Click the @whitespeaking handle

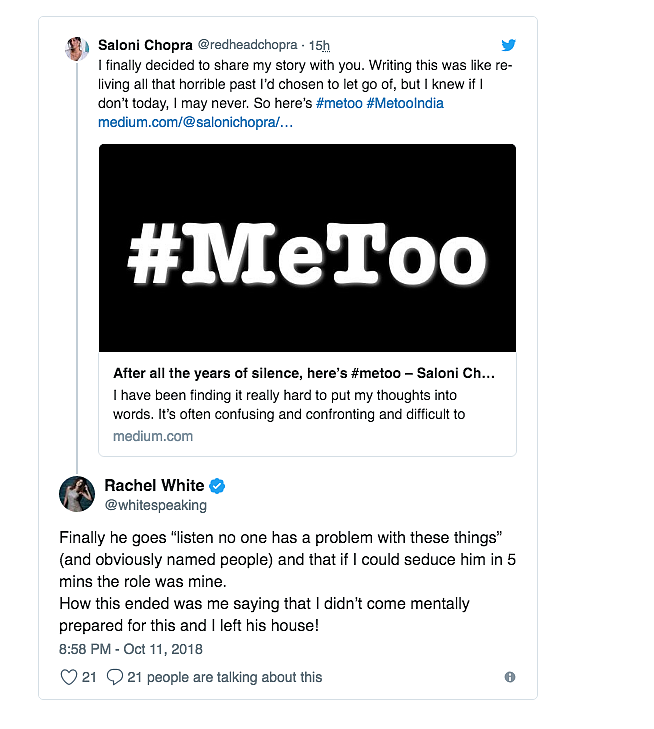tap(156, 505)
